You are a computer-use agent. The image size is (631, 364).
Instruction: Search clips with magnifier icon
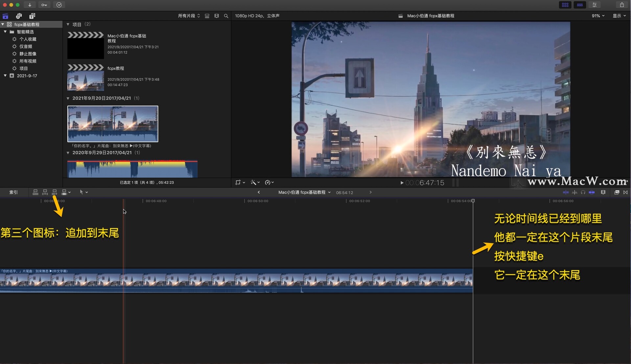point(226,16)
